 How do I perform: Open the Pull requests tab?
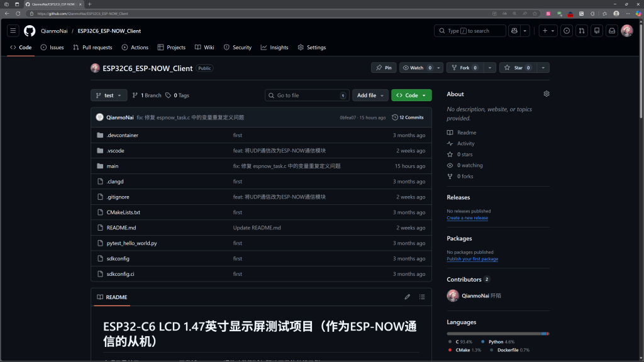92,48
